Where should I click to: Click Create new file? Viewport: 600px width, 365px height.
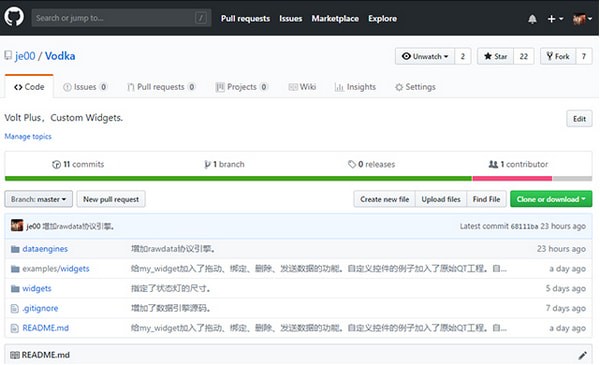click(x=385, y=199)
